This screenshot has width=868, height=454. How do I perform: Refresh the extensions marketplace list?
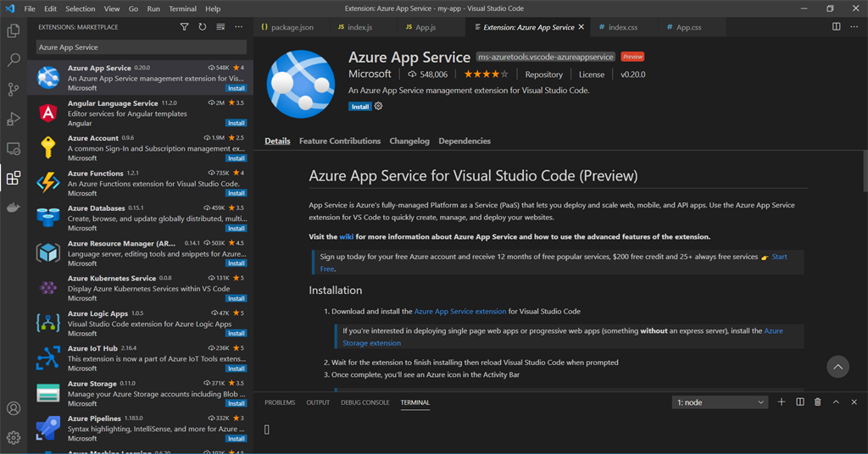203,27
